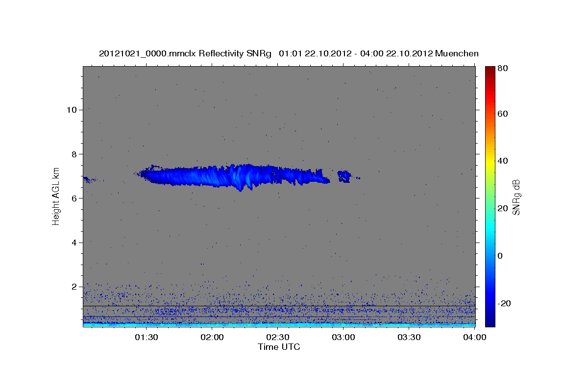Click the dark blue bottom of colorbar

click(490, 321)
